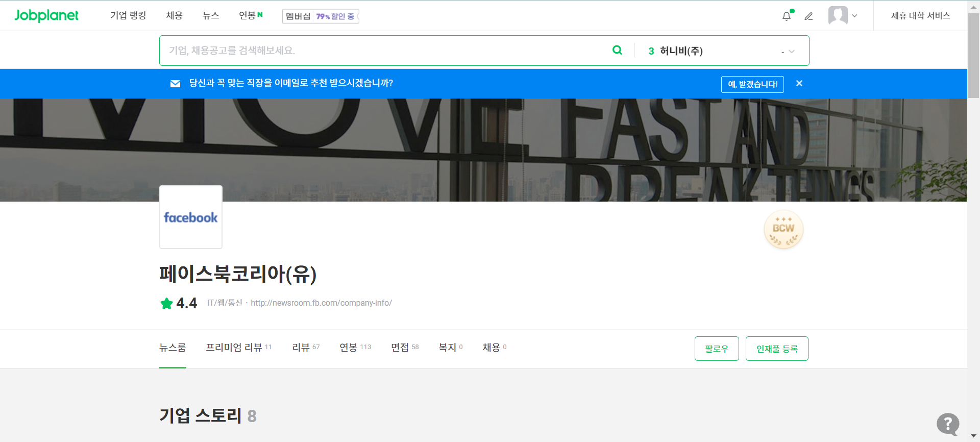Click the 인재풀 등록 button
This screenshot has height=442, width=980.
pos(777,349)
